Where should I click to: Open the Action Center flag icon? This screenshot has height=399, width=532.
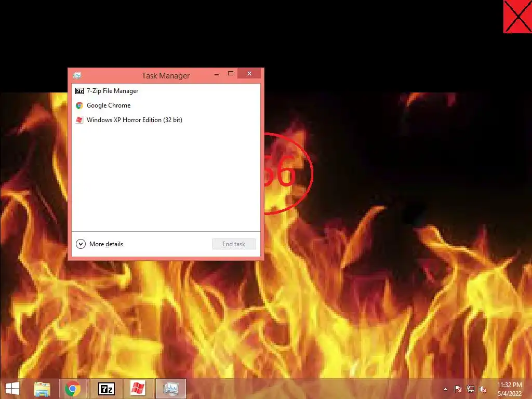(x=458, y=389)
